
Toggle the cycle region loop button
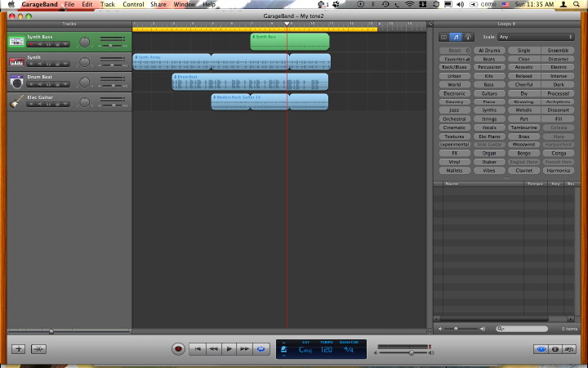(x=261, y=349)
